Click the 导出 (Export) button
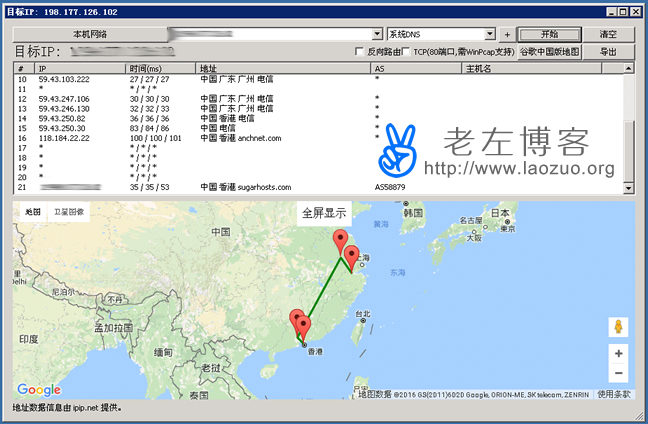Image resolution: width=648 pixels, height=424 pixels. pyautogui.click(x=608, y=52)
